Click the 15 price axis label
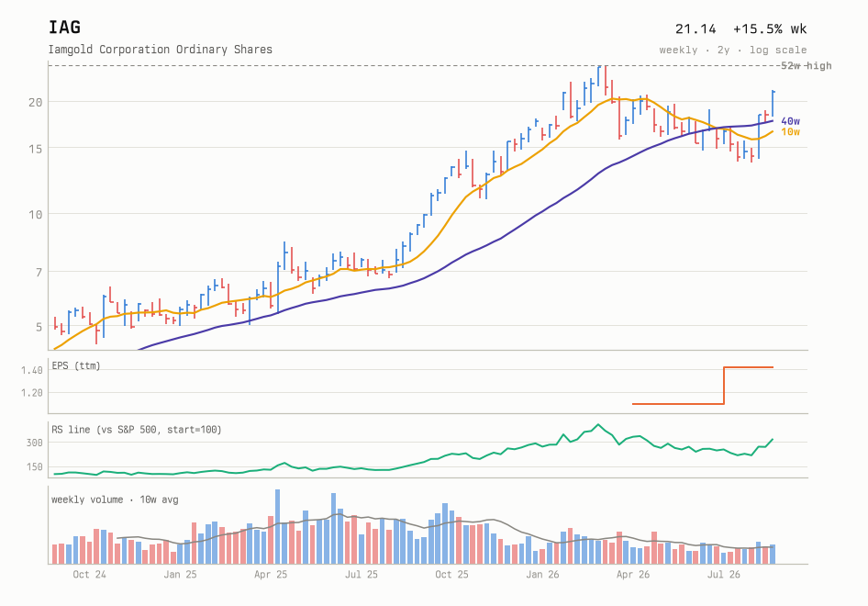 36,149
